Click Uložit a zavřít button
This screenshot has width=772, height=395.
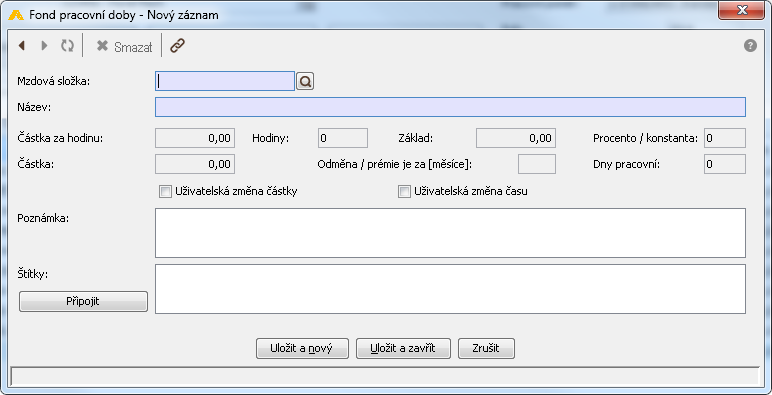pos(403,348)
